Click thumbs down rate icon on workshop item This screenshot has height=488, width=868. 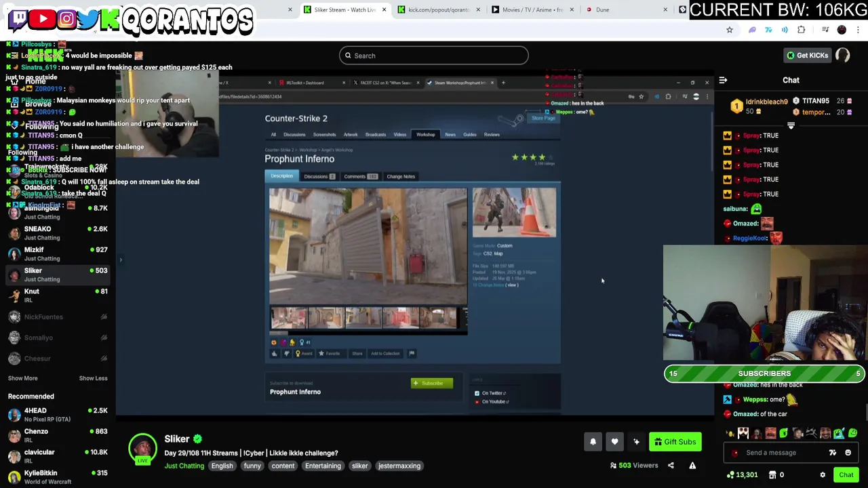click(x=286, y=353)
